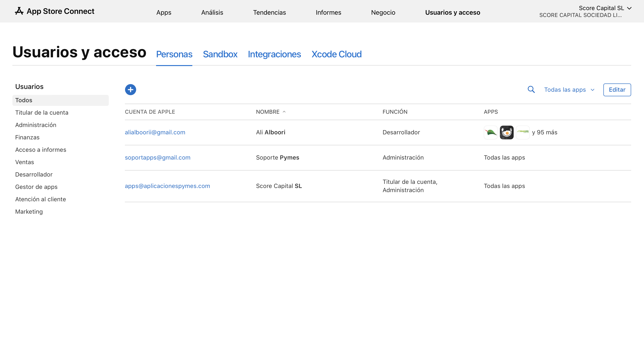644x359 pixels.
Task: Click the name Ali Alboori
Action: (x=271, y=132)
